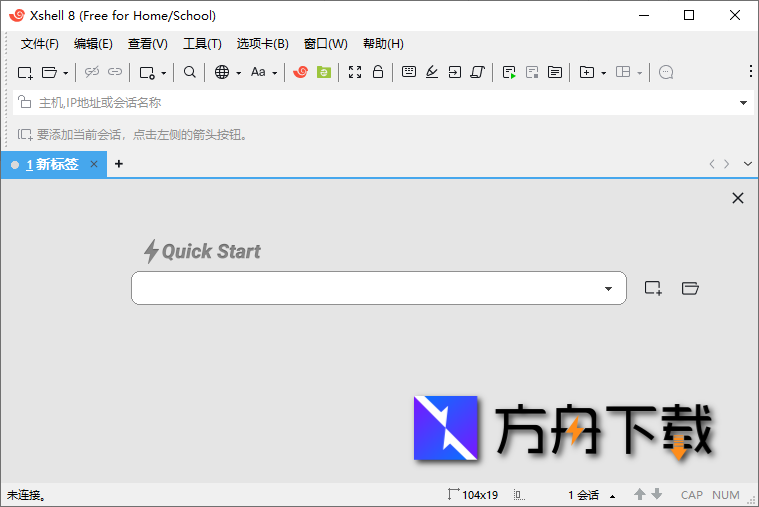Viewport: 759px width, 507px height.
Task: Click the globe Encoding icon
Action: tap(222, 72)
